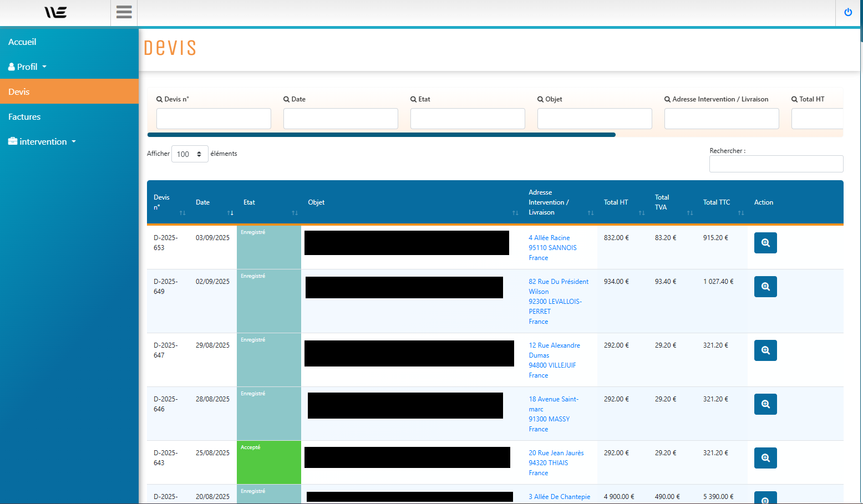This screenshot has width=863, height=504.
Task: Open magnifier for quote D-2025-649
Action: click(765, 287)
